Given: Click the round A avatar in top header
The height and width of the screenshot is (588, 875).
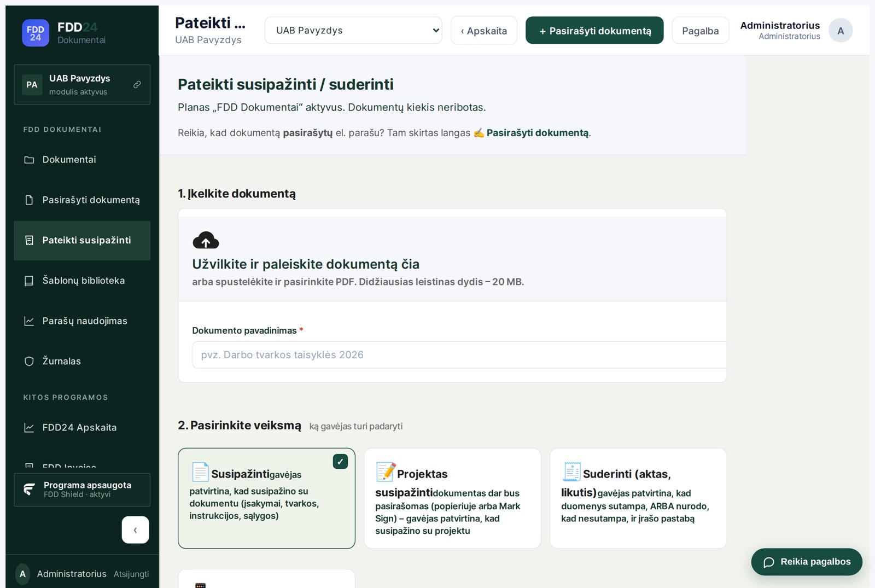Looking at the screenshot, I should 841,31.
